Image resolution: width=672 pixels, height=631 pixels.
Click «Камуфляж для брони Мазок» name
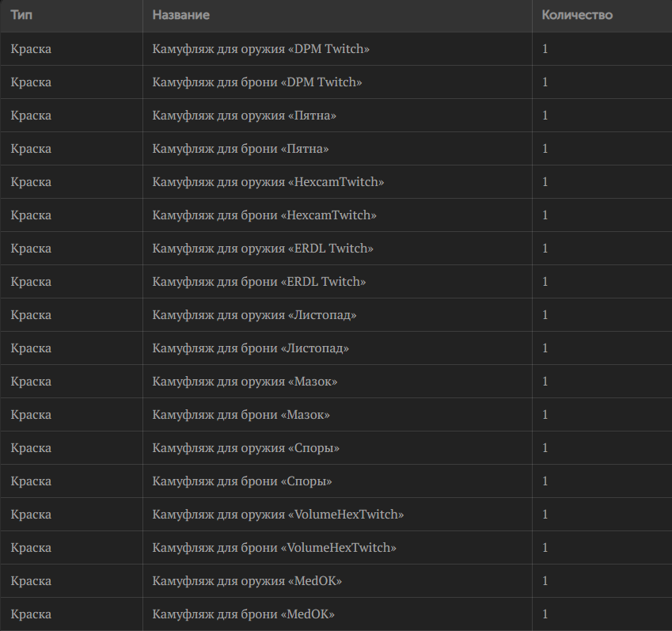pos(241,415)
